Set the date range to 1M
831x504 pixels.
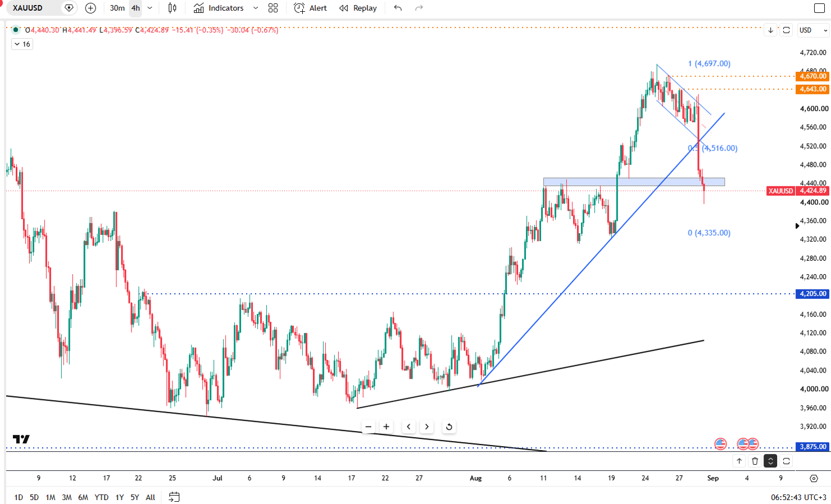(x=51, y=497)
